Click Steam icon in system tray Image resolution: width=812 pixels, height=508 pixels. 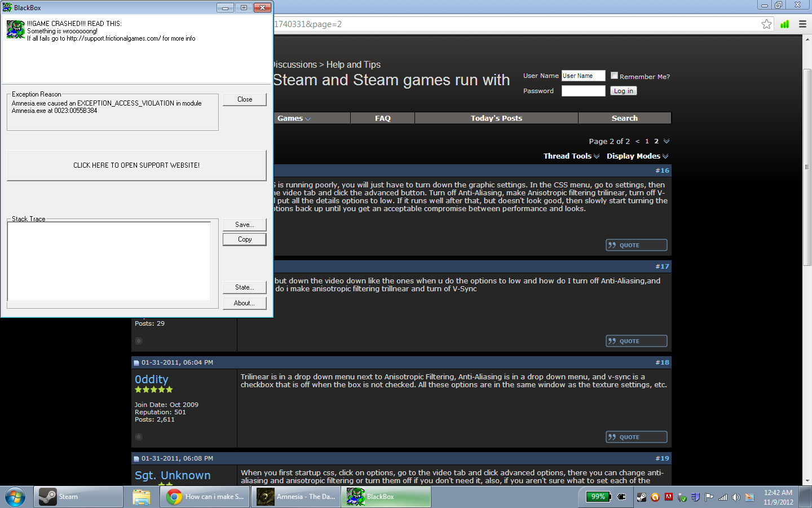[642, 497]
